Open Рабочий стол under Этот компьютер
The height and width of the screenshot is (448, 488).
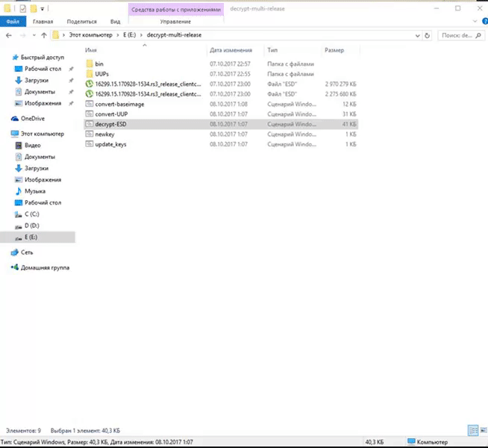tap(43, 202)
